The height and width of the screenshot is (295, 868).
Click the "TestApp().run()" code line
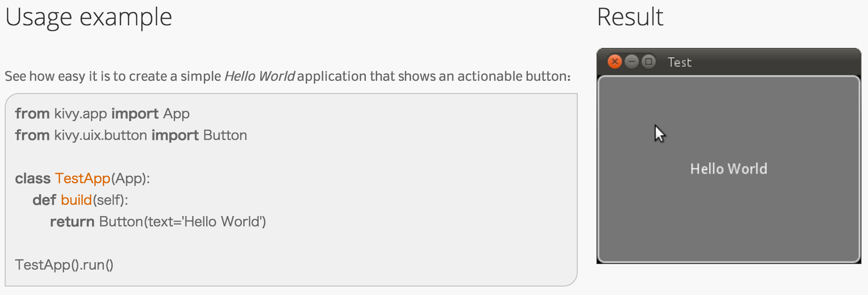[x=64, y=265]
